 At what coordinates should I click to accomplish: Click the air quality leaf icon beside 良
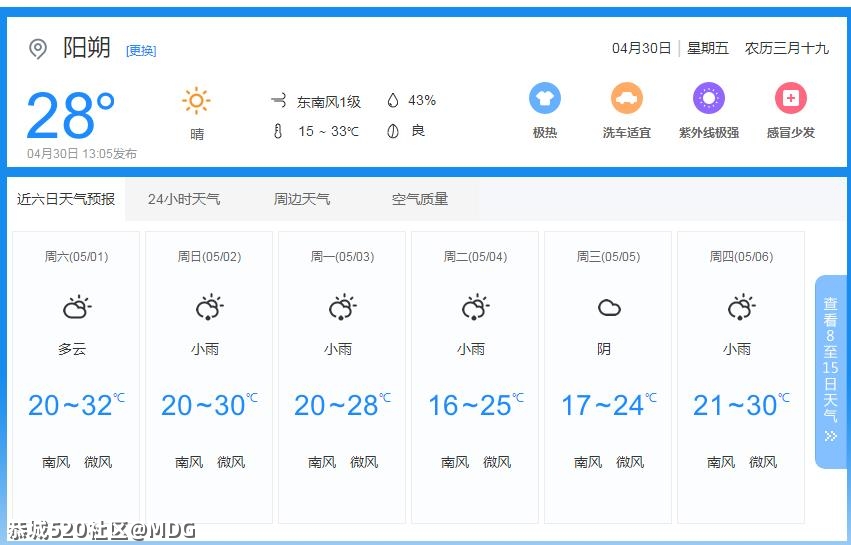[x=393, y=130]
